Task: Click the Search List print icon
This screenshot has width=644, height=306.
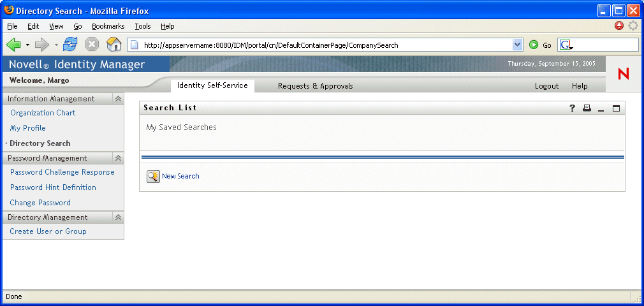Action: click(587, 108)
